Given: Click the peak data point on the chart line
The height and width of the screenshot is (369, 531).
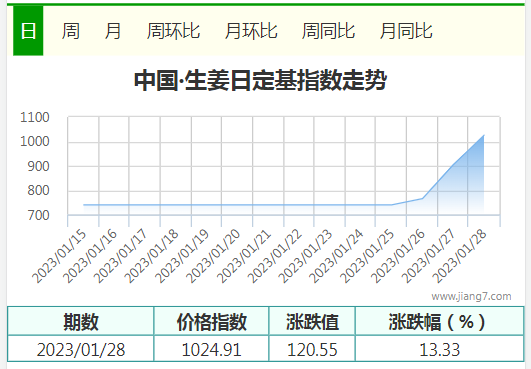Looking at the screenshot, I should click(x=484, y=136).
